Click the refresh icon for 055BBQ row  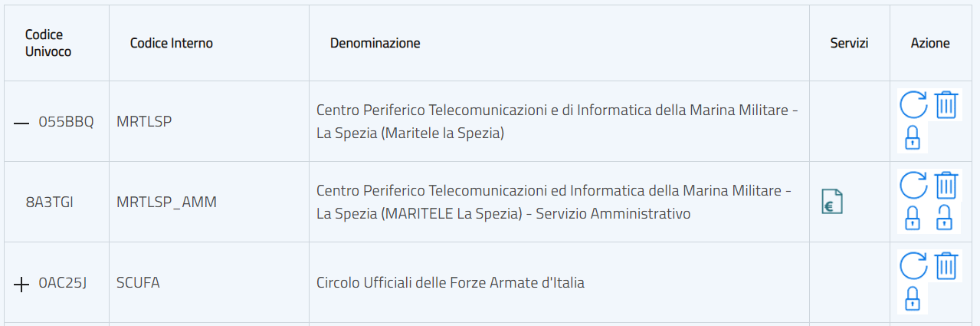[x=913, y=105]
